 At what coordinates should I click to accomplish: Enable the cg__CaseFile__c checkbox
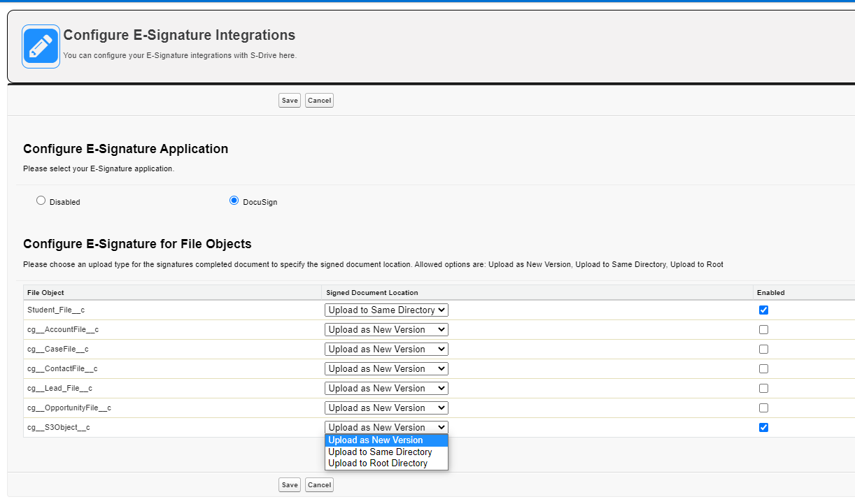point(763,349)
